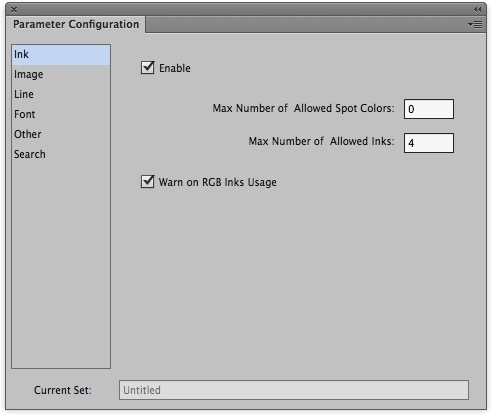The height and width of the screenshot is (417, 492).
Task: Click the Current Set Untitled field
Action: [294, 390]
